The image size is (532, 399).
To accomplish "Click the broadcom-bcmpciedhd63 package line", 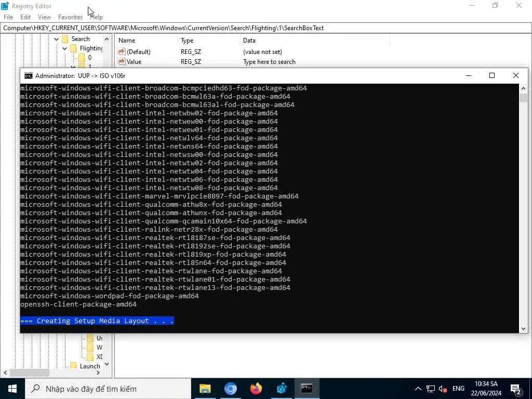I will [164, 88].
